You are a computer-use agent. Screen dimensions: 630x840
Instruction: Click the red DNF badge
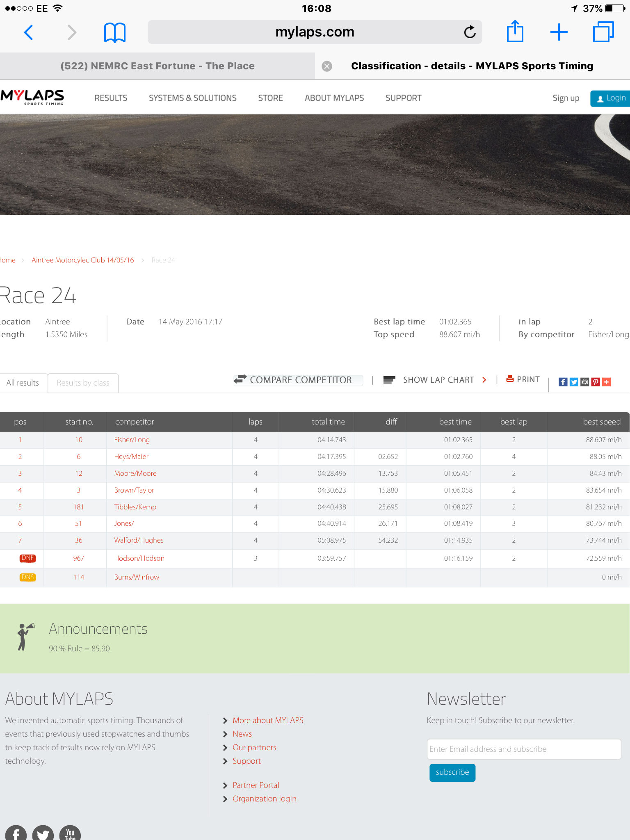(x=27, y=558)
